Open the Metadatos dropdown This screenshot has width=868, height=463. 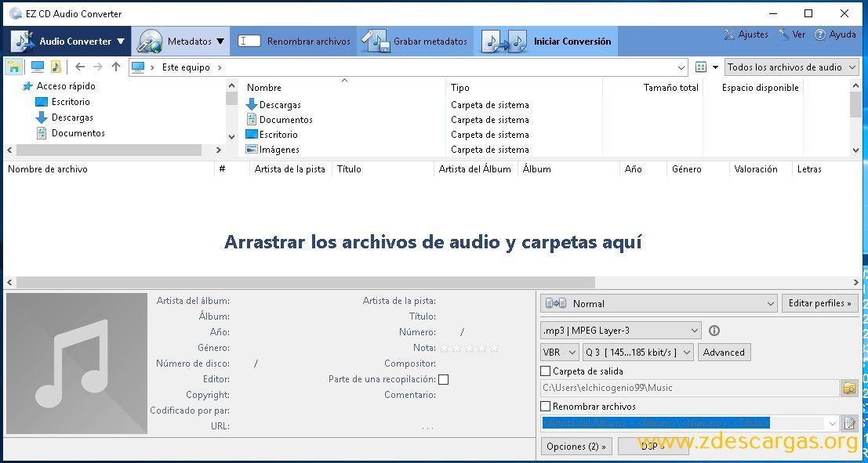pos(182,41)
